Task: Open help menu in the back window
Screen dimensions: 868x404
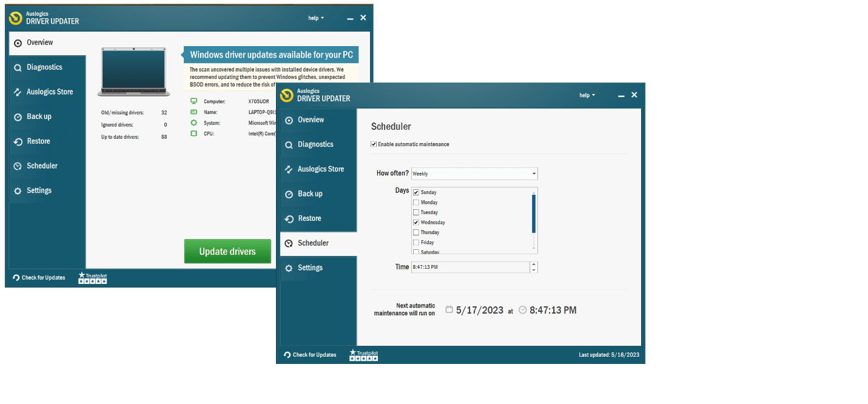Action: [x=315, y=18]
